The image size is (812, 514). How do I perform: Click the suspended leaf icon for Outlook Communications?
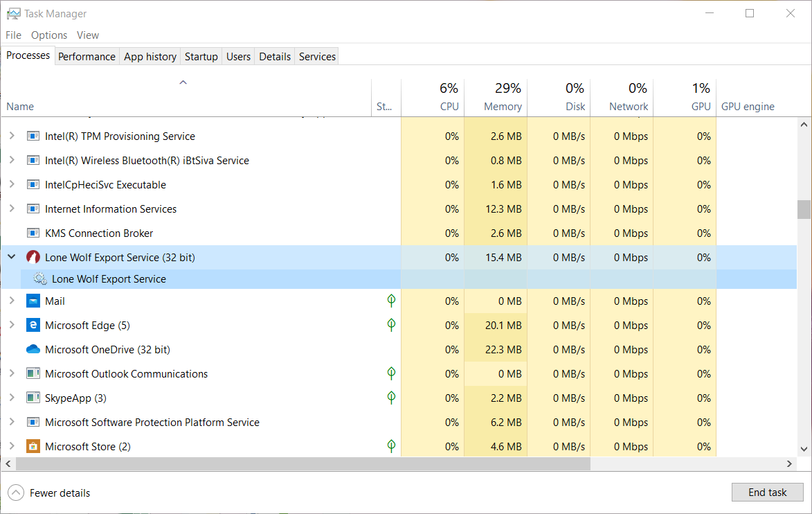coord(392,373)
